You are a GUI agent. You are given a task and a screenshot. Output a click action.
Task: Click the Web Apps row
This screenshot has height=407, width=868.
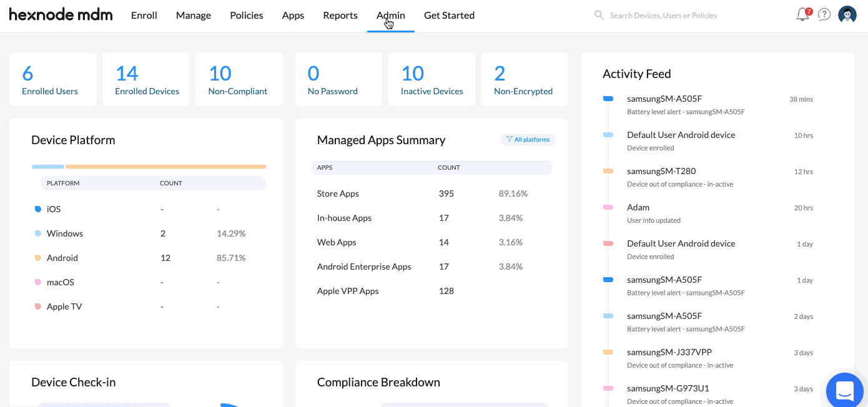432,242
